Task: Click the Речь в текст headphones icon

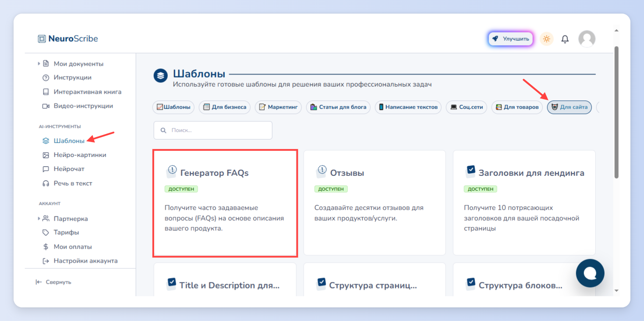Action: 46,183
